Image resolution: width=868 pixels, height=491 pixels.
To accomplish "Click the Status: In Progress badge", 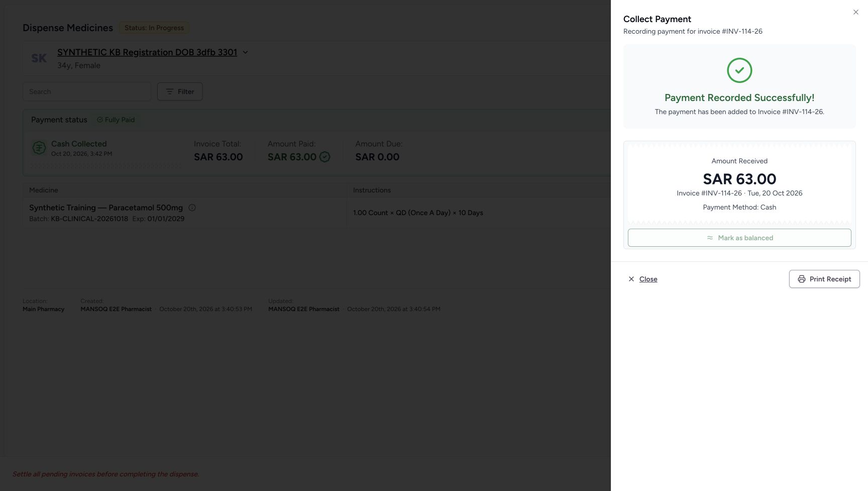I will 154,28.
